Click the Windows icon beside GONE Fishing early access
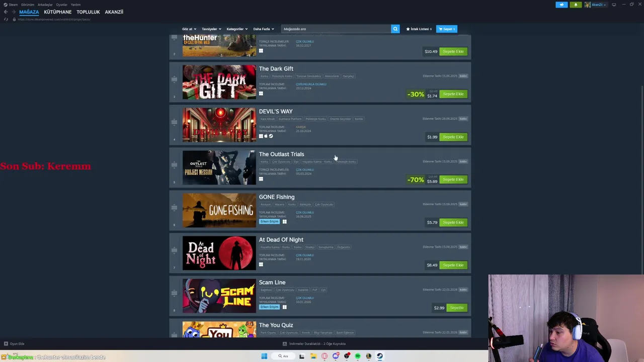Viewport: 644px width, 362px height. click(x=284, y=221)
